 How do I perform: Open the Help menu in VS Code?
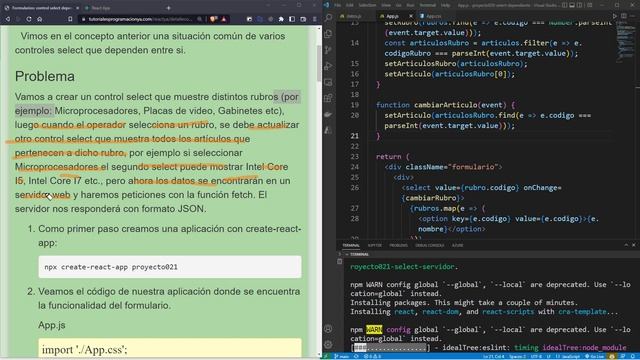445,5
